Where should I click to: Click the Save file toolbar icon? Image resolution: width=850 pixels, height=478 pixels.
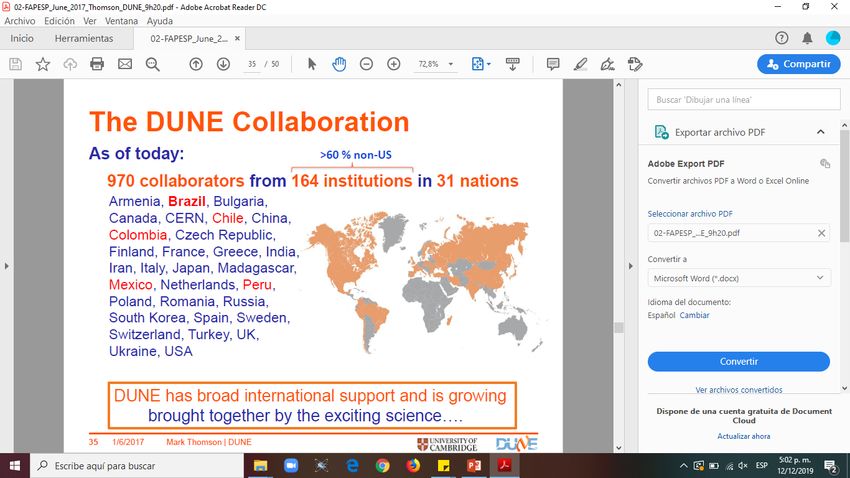[x=16, y=64]
